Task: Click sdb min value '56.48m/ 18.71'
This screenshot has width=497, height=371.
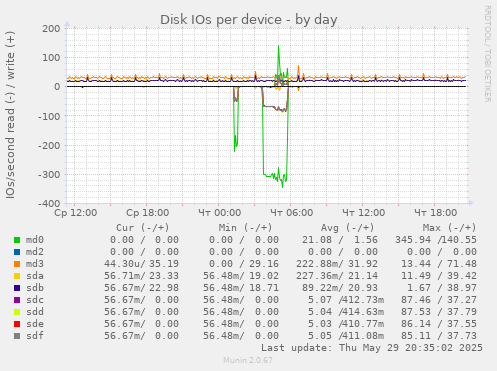Action: 241,288
